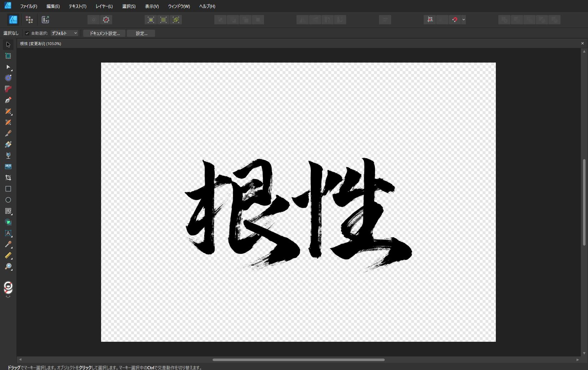This screenshot has height=370, width=588.
Task: Select the Node tool
Action: 8,67
